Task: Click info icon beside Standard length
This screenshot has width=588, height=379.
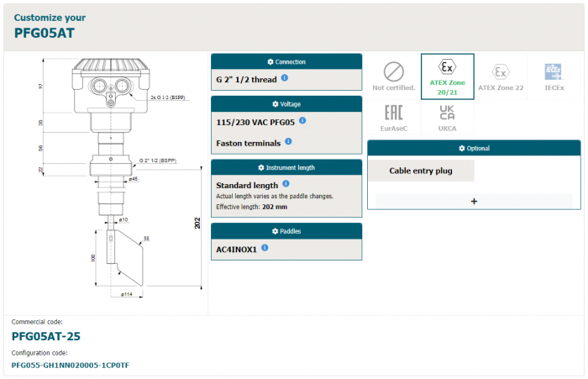Action: coord(286,184)
